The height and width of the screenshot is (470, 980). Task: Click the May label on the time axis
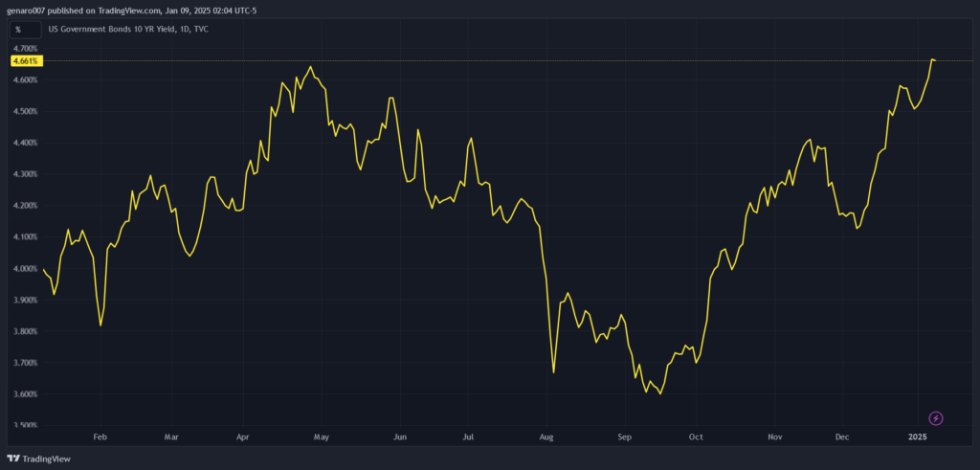(321, 436)
